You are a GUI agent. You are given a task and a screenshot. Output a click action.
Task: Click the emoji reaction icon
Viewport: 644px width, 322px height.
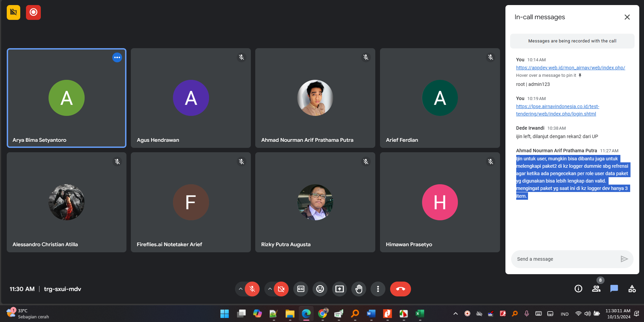[x=320, y=289]
